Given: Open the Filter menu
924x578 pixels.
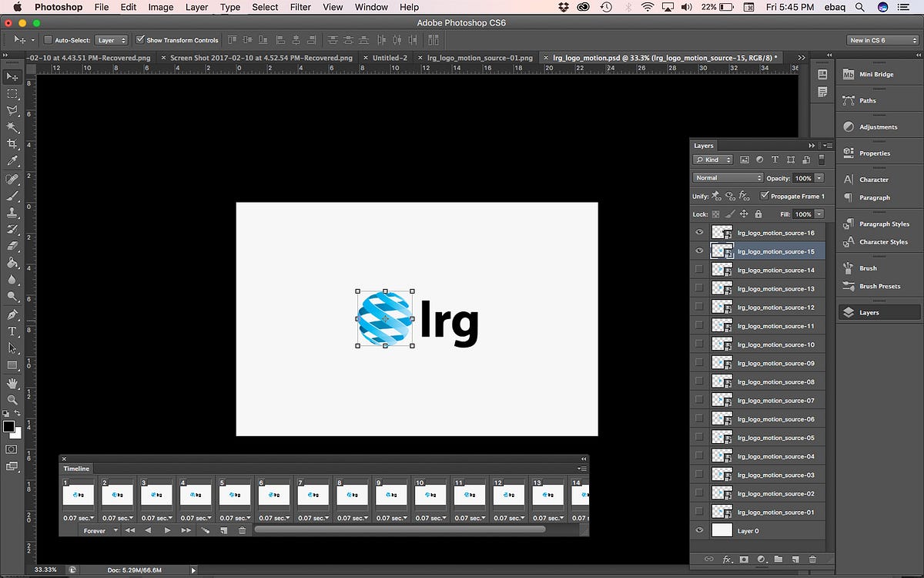Looking at the screenshot, I should point(300,7).
